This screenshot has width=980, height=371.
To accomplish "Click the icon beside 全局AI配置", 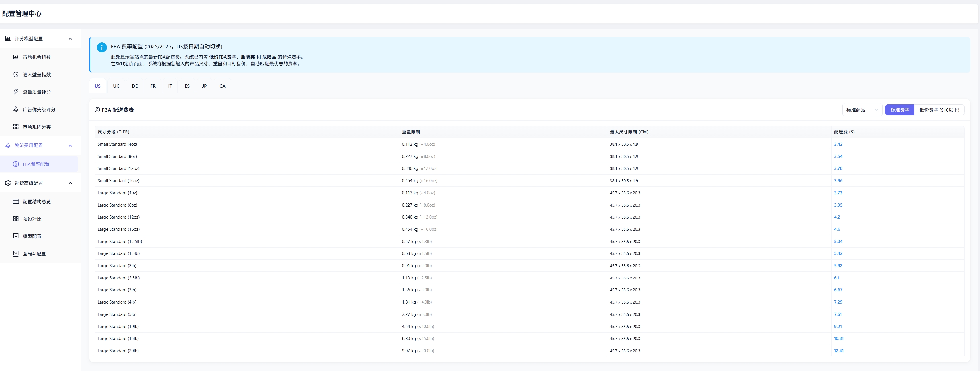I will (16, 253).
